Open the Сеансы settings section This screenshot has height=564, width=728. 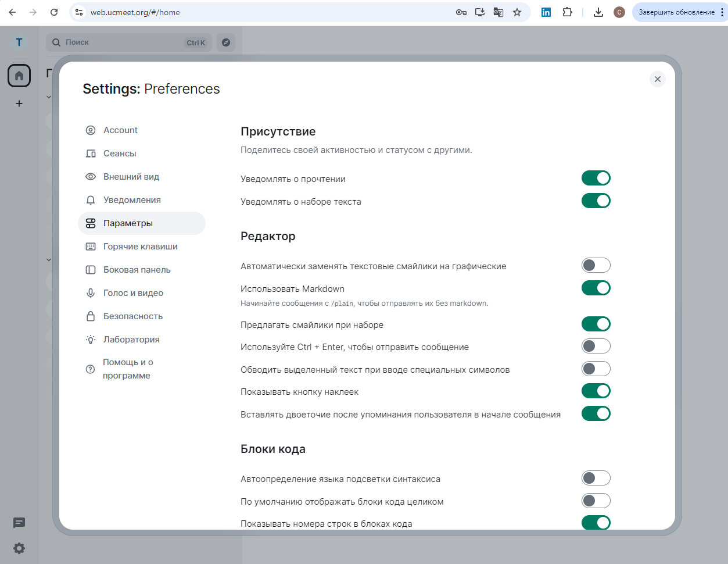120,153
